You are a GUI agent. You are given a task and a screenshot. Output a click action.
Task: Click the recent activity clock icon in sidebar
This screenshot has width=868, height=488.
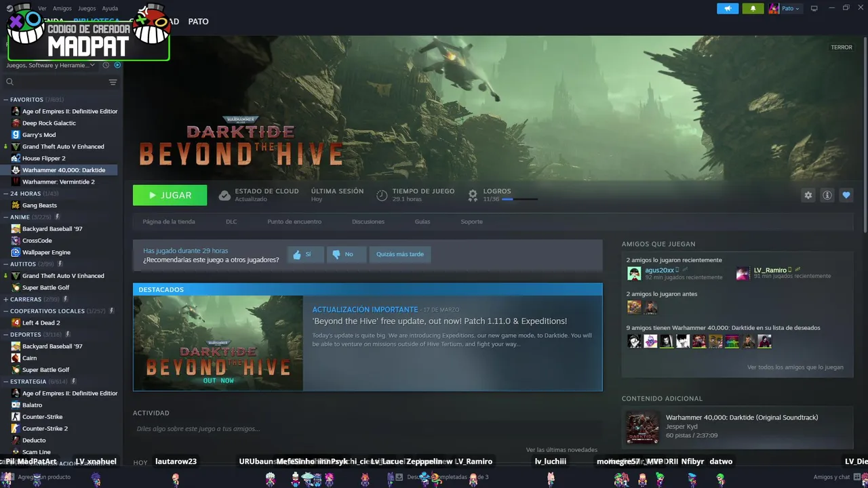coord(106,65)
